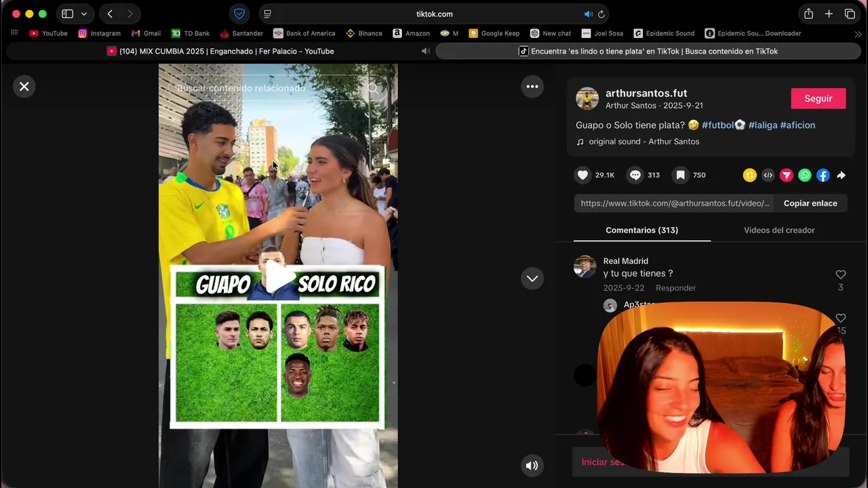Open the reader/page menu icon in address bar
The height and width of the screenshot is (488, 868).
(267, 14)
